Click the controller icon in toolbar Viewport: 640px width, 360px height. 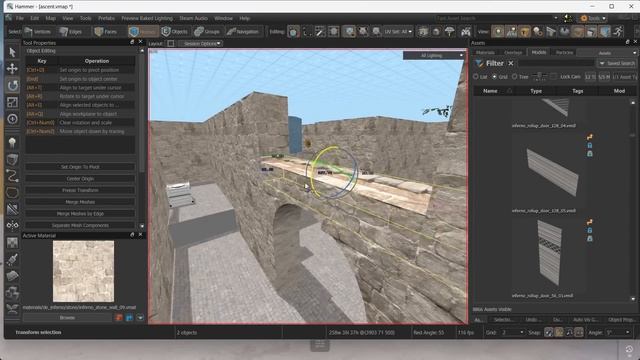[466, 31]
